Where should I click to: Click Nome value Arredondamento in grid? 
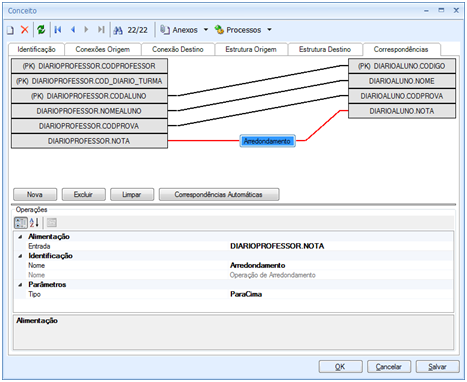coord(257,265)
